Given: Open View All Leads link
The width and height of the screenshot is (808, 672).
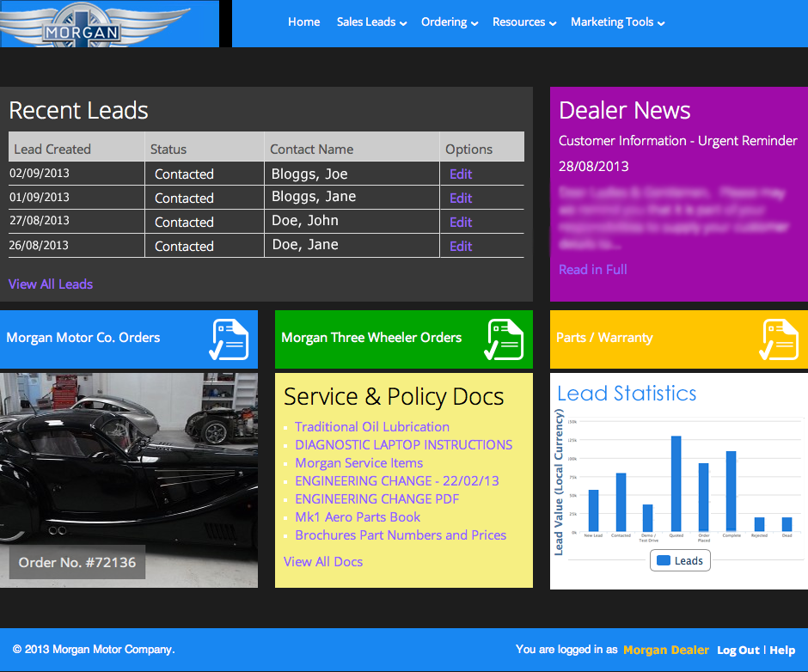Looking at the screenshot, I should pos(51,284).
